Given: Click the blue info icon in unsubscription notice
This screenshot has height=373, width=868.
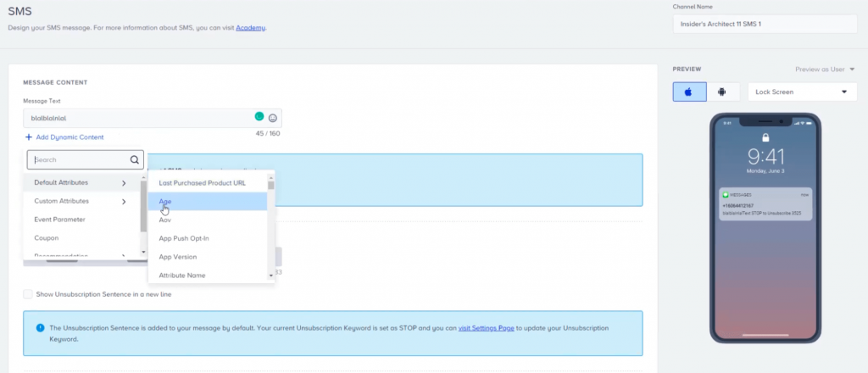Looking at the screenshot, I should click(x=40, y=327).
